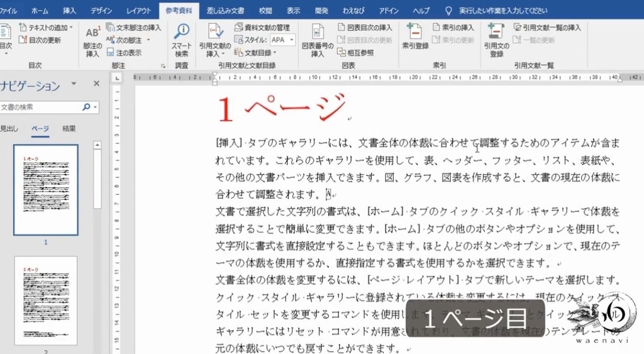
Task: Click 図表目次の更新
Action: point(365,40)
